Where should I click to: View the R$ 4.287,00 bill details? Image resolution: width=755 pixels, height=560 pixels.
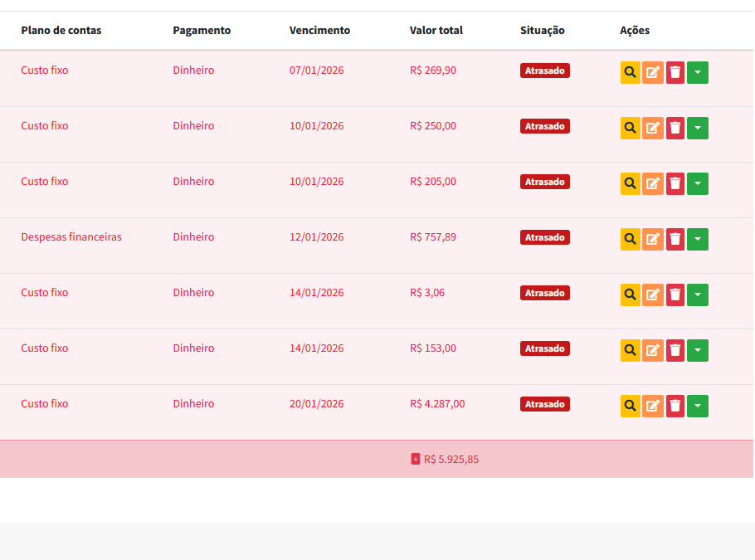tap(630, 407)
